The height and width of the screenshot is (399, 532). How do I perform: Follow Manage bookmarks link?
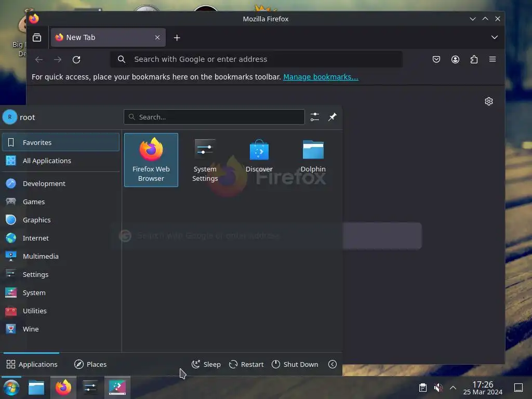coord(321,77)
